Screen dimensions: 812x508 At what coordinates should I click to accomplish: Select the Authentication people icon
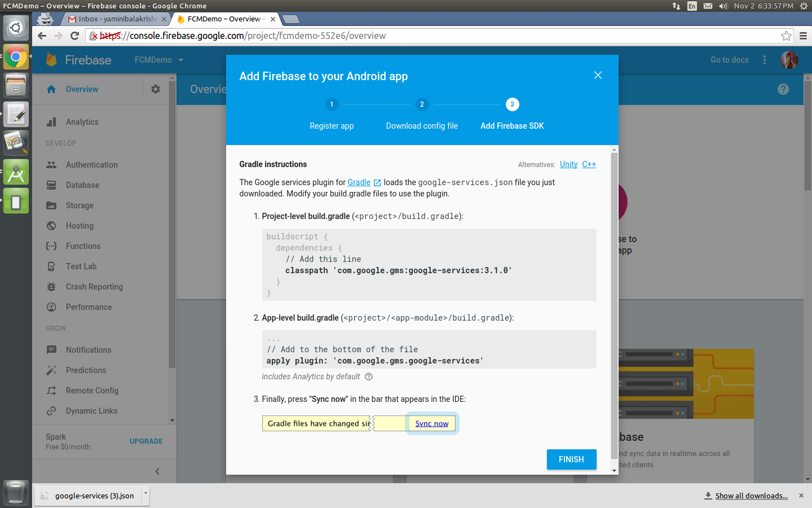51,165
